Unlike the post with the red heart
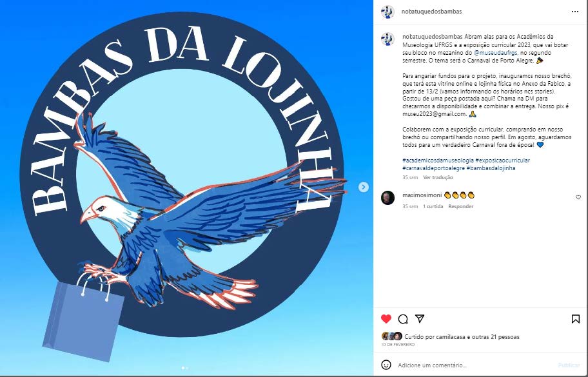The image size is (588, 377). tap(386, 319)
